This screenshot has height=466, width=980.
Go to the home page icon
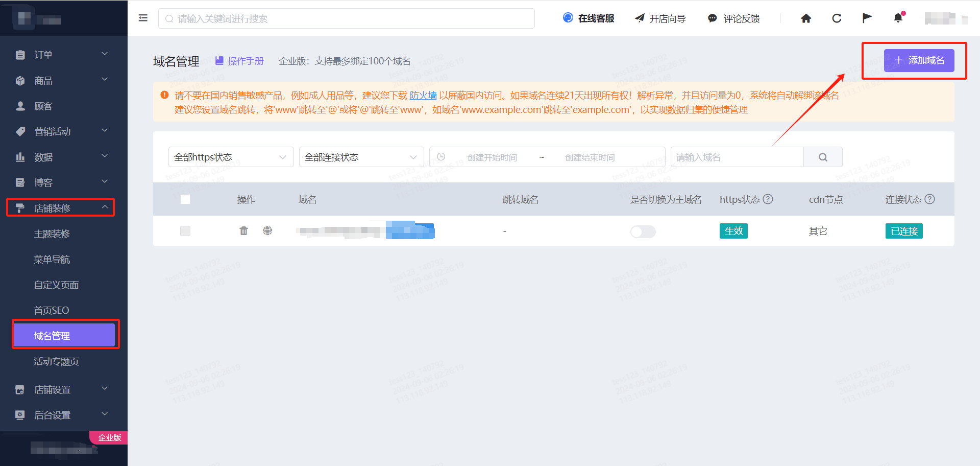(x=806, y=18)
